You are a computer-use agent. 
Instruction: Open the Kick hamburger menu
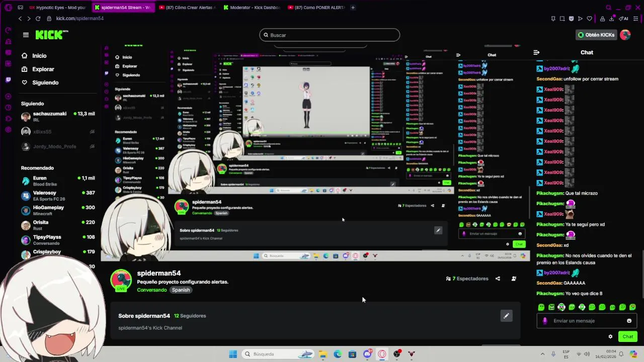point(26,35)
